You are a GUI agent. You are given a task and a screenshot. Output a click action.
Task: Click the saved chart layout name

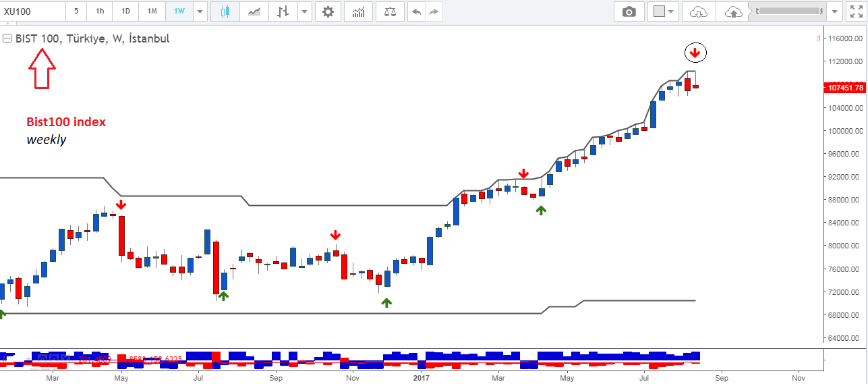pos(789,11)
